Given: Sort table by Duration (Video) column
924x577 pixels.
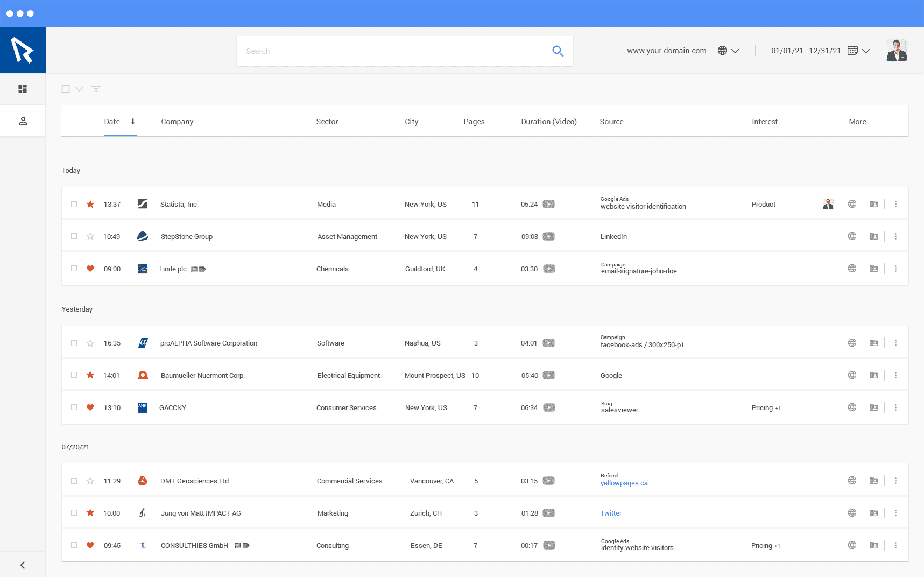Looking at the screenshot, I should 548,122.
